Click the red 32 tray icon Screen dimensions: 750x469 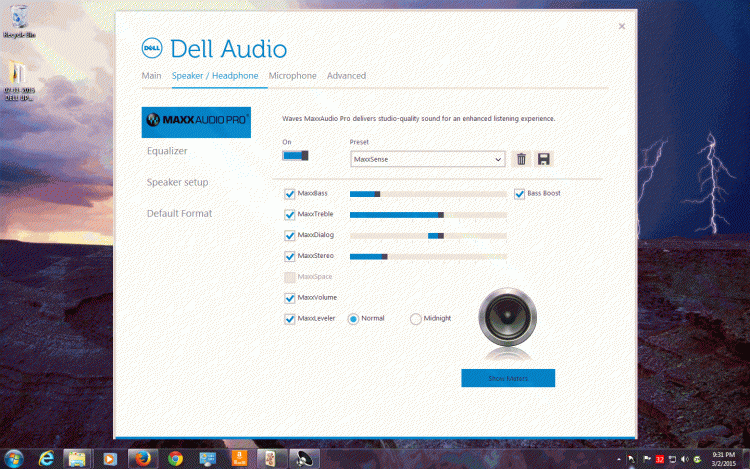tap(660, 459)
